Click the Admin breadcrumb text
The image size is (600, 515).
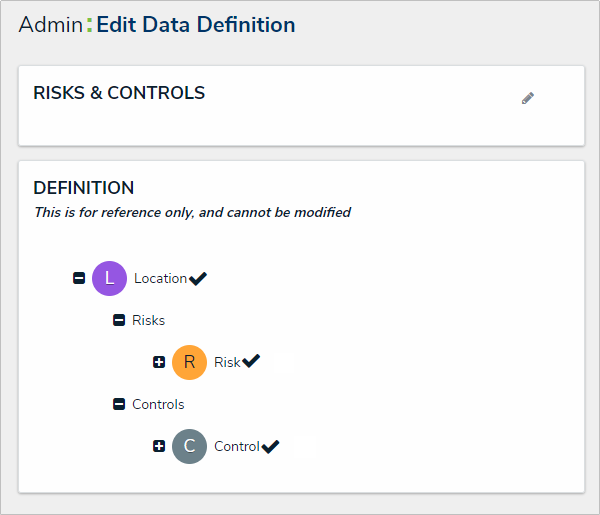click(50, 25)
